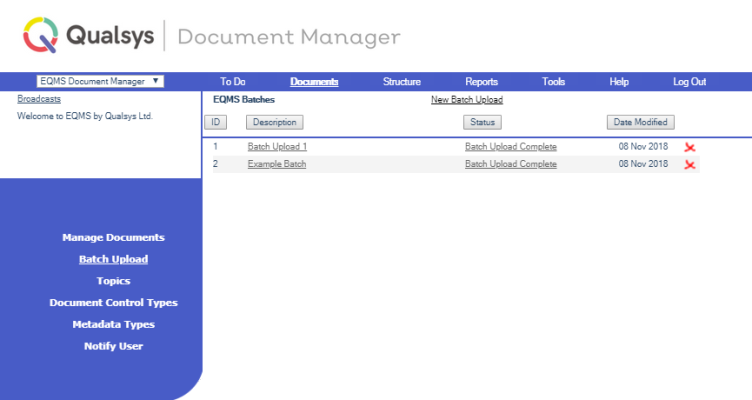The width and height of the screenshot is (752, 400).
Task: Delete the Example Batch row
Action: [x=690, y=165]
